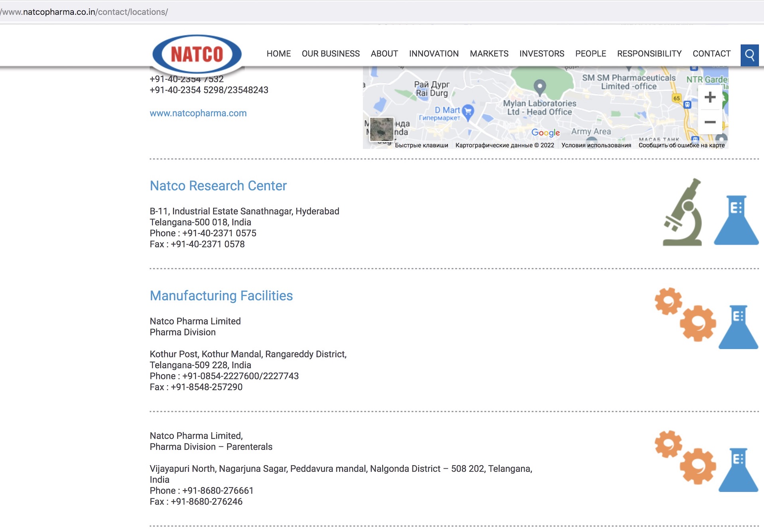Screen dimensions: 764x532
Task: Zoom in on the Google map
Action: [x=710, y=97]
